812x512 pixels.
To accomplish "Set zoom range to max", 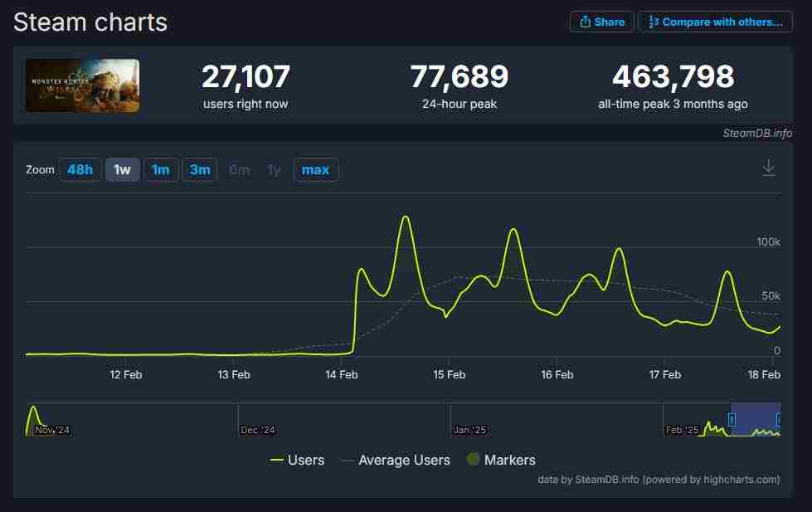I will pyautogui.click(x=315, y=170).
